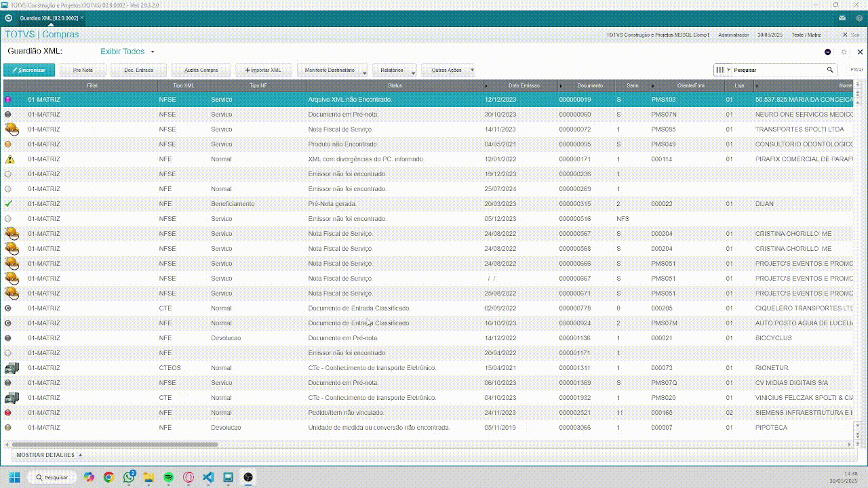Screen dimensions: 868x488
Task: Open Windows Start menu
Action: 14,477
